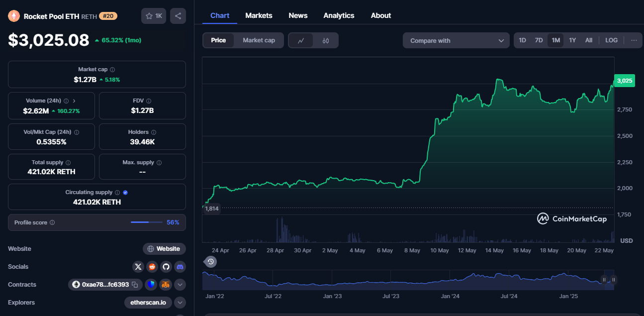Select the Price chart toggle
644x316 pixels.
pyautogui.click(x=218, y=40)
